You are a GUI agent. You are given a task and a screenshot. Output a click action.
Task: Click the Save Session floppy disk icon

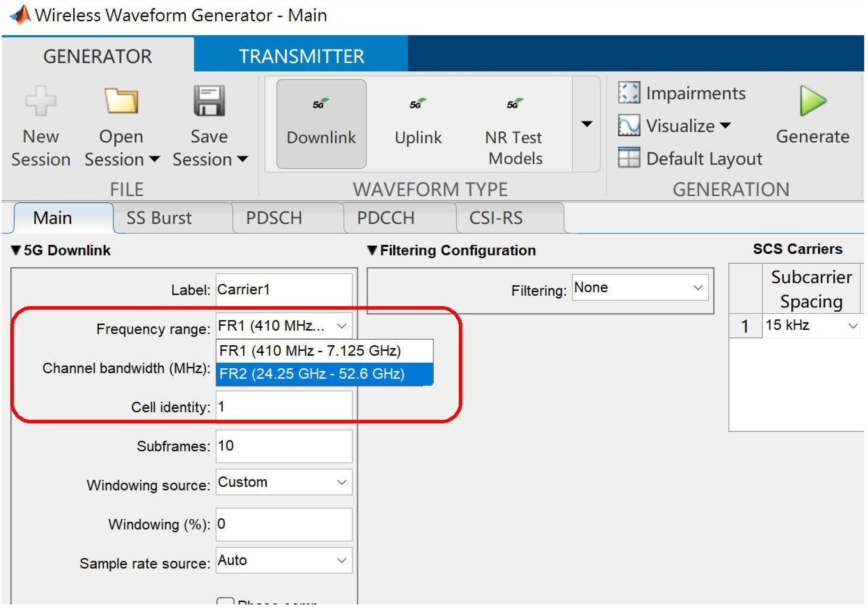(209, 101)
